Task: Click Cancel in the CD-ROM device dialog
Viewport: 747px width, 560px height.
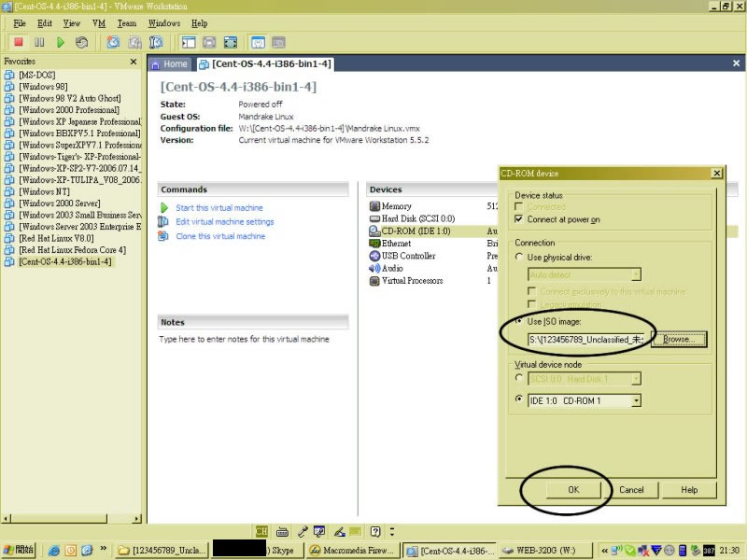Action: [x=631, y=489]
